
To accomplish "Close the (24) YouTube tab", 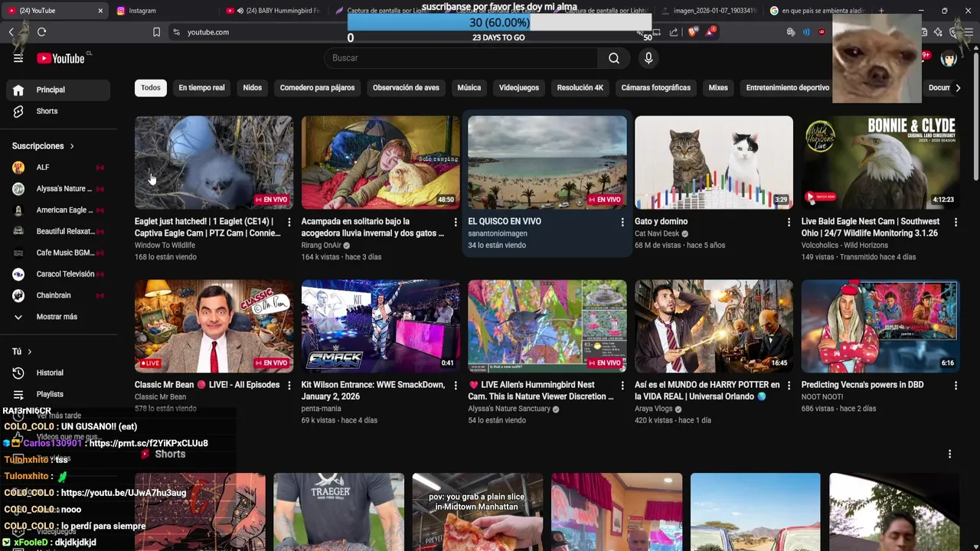I will click(100, 11).
